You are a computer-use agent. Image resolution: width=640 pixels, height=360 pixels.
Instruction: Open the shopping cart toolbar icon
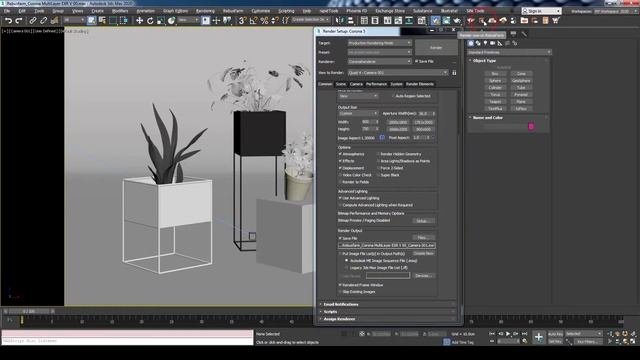[x=556, y=20]
